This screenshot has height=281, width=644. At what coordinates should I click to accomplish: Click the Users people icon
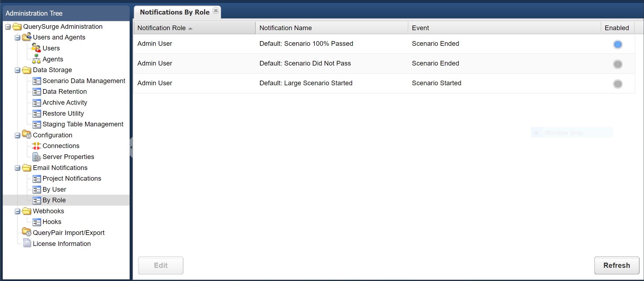pos(36,48)
